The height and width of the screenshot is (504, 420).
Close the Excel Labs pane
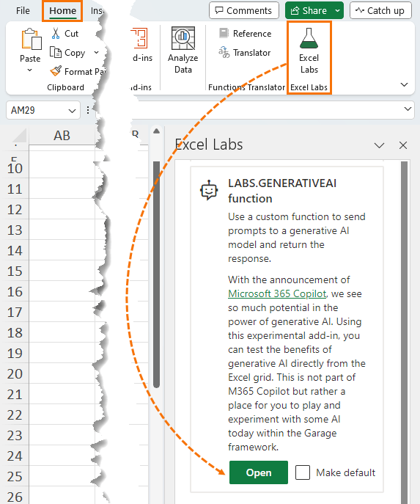403,145
